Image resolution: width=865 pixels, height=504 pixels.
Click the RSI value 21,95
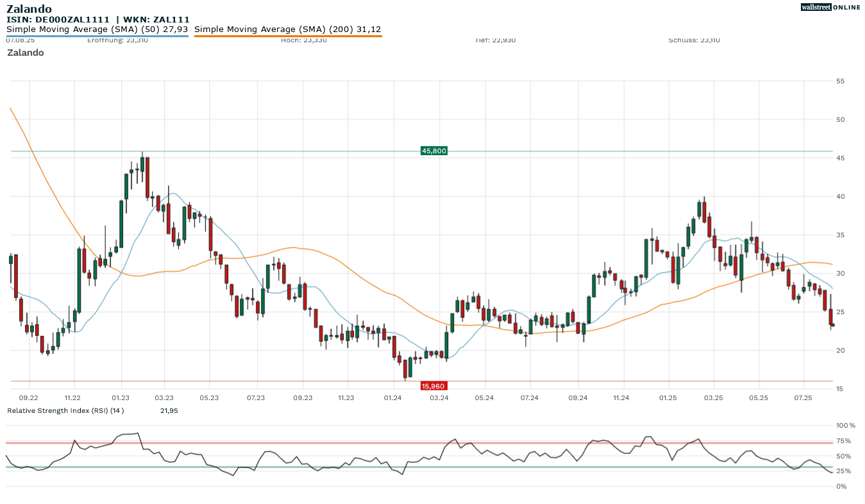(x=169, y=410)
